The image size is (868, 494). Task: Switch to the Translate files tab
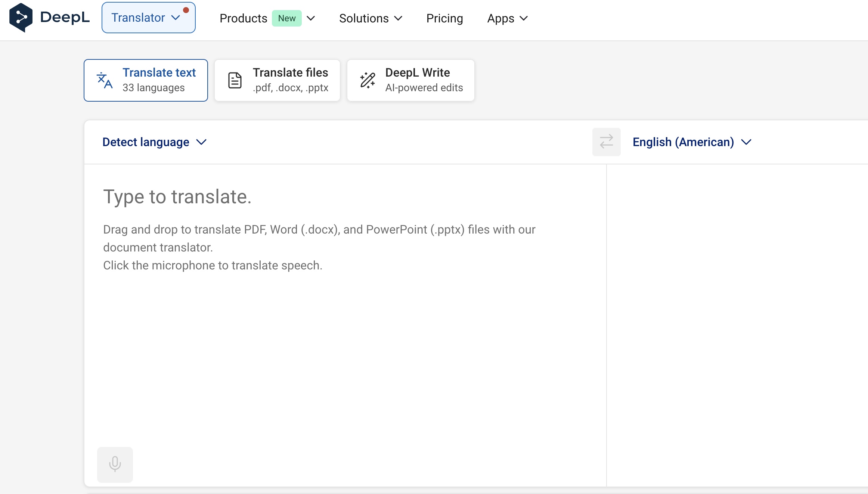(277, 80)
